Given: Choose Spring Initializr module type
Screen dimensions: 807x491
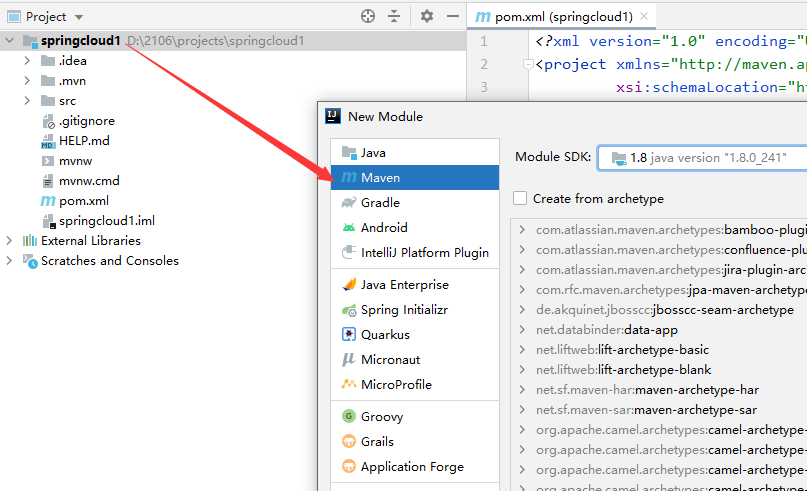Looking at the screenshot, I should pyautogui.click(x=415, y=310).
